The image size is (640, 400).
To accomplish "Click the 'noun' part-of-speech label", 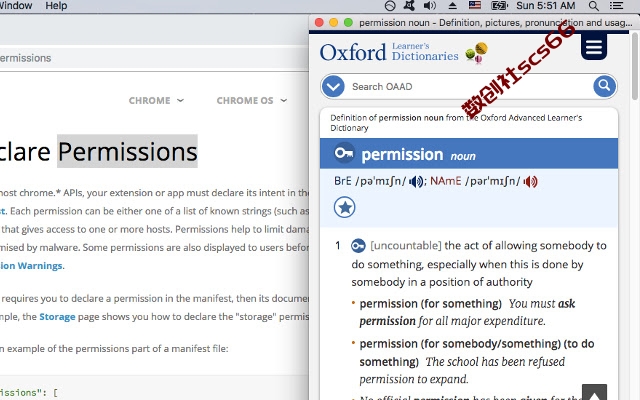I will pyautogui.click(x=463, y=156).
